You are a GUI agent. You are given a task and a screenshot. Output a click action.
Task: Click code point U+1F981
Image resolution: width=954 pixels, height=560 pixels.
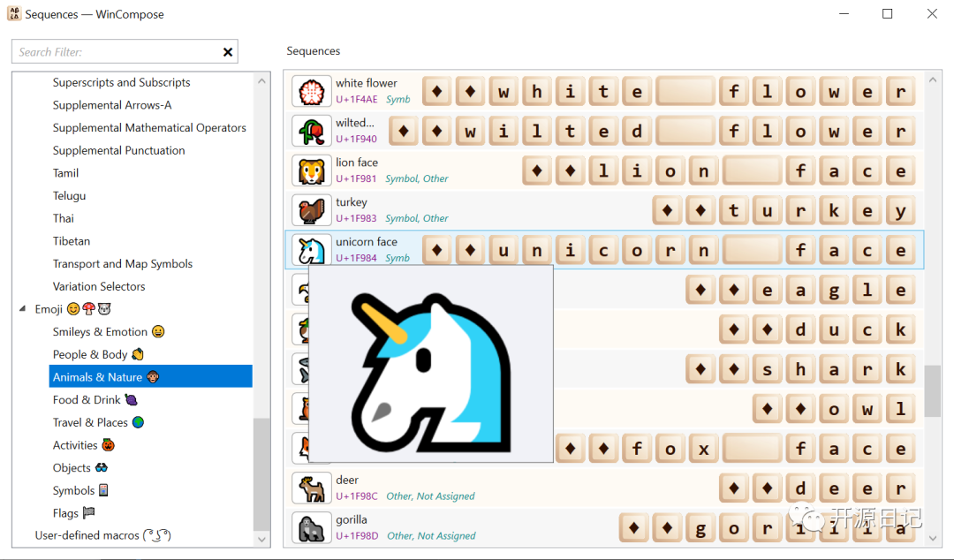[x=356, y=179]
